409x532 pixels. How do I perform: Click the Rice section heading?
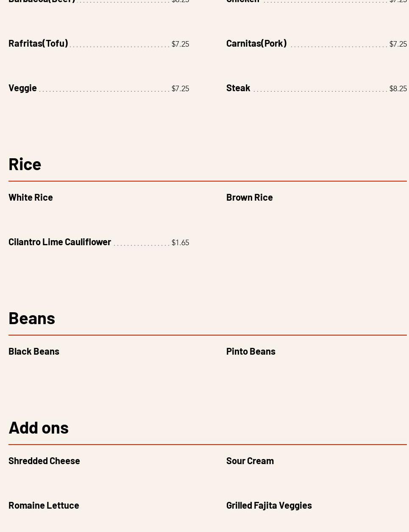pos(25,164)
